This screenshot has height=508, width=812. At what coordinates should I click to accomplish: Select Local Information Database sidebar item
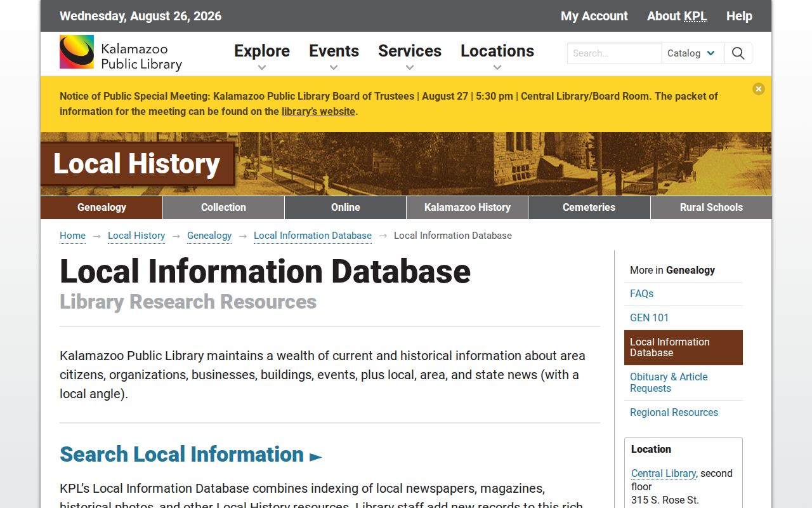pyautogui.click(x=683, y=347)
